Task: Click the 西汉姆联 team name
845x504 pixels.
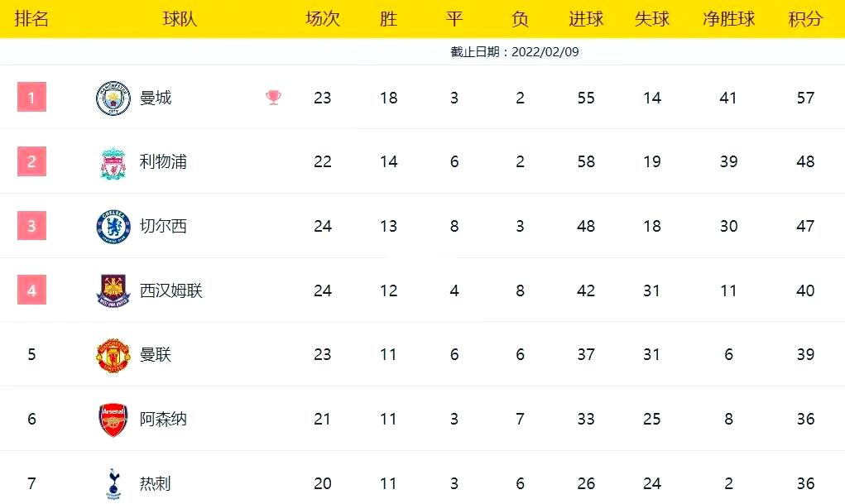Action: tap(170, 290)
